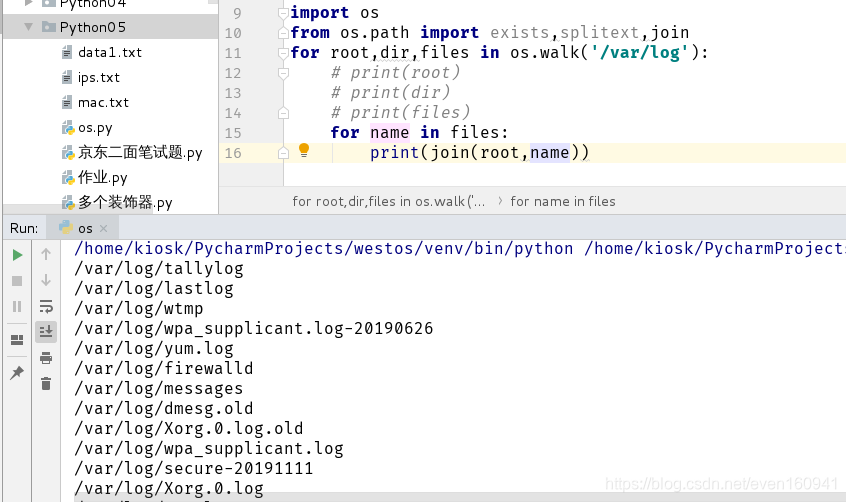Collapse the Python05 folder
846x502 pixels.
[29, 26]
